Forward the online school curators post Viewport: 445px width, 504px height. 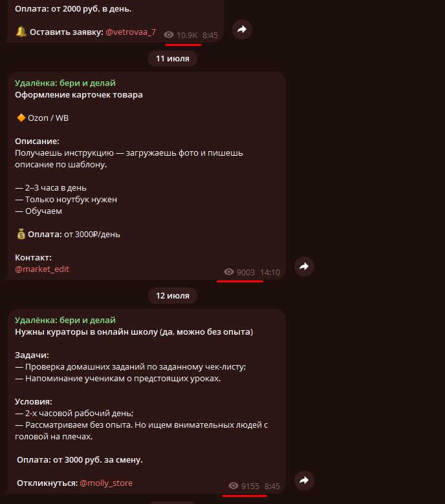(x=304, y=481)
